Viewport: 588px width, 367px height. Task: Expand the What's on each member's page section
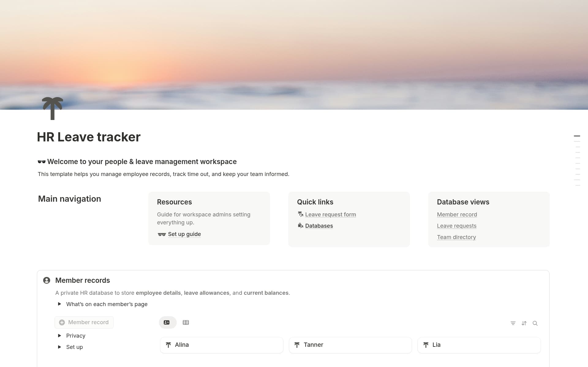pyautogui.click(x=59, y=304)
